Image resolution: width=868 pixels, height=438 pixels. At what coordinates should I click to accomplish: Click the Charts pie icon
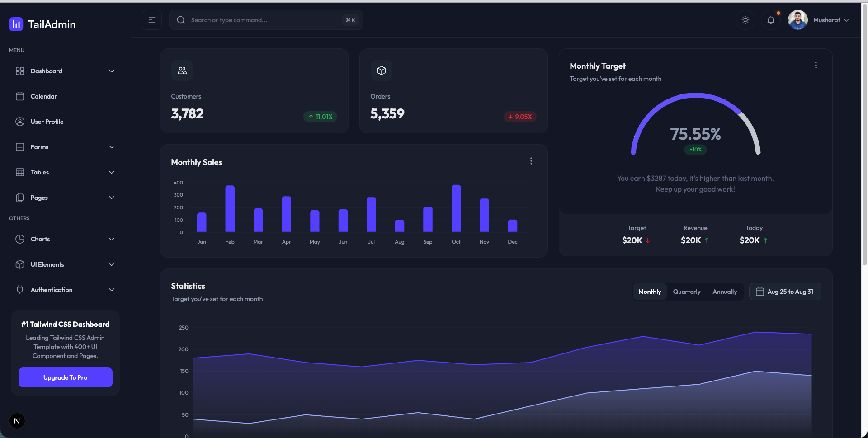(x=20, y=239)
